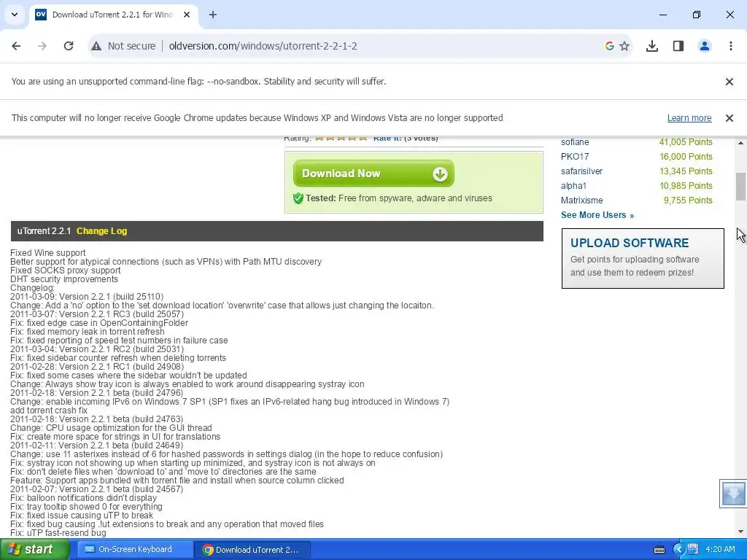
Task: Open the Chrome profile avatar
Action: pos(705,46)
